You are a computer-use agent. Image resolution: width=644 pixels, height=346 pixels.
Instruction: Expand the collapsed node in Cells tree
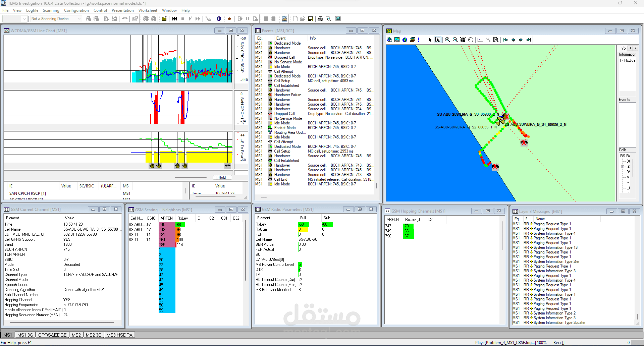(x=623, y=167)
